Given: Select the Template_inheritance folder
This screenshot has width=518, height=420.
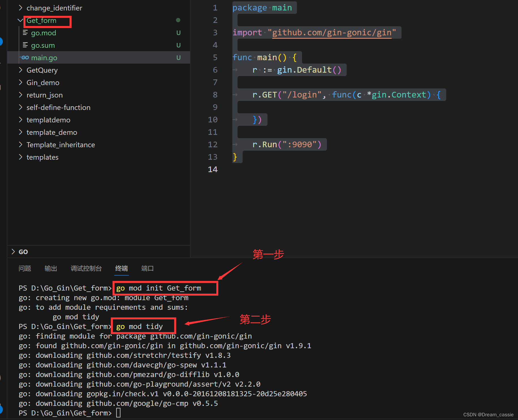Looking at the screenshot, I should pyautogui.click(x=61, y=144).
